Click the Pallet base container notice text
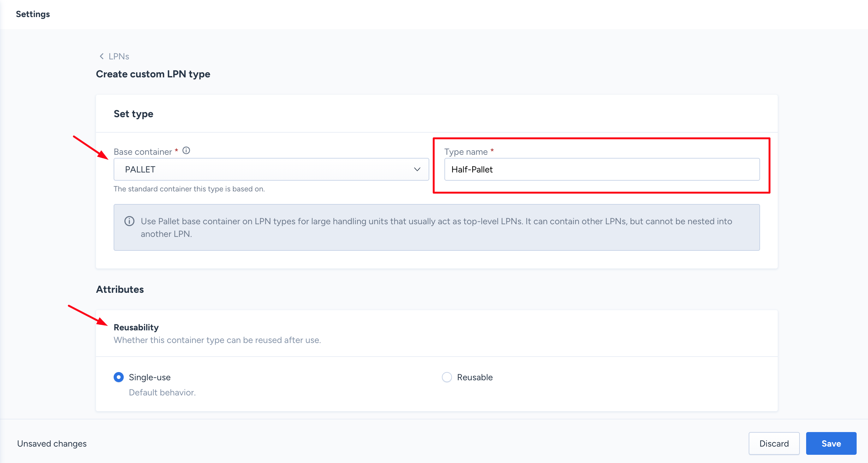Image resolution: width=868 pixels, height=463 pixels. coord(436,228)
